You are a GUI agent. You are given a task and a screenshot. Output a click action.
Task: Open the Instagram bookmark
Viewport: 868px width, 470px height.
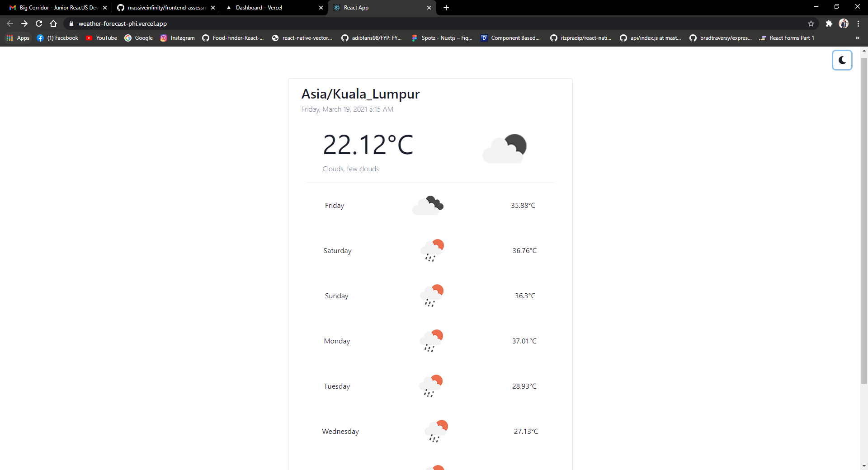coord(177,38)
